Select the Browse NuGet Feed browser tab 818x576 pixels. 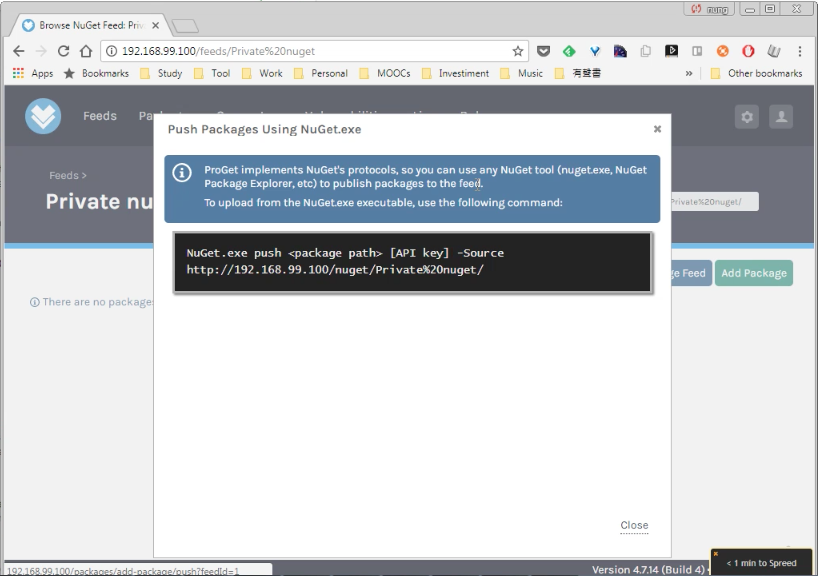click(91, 25)
